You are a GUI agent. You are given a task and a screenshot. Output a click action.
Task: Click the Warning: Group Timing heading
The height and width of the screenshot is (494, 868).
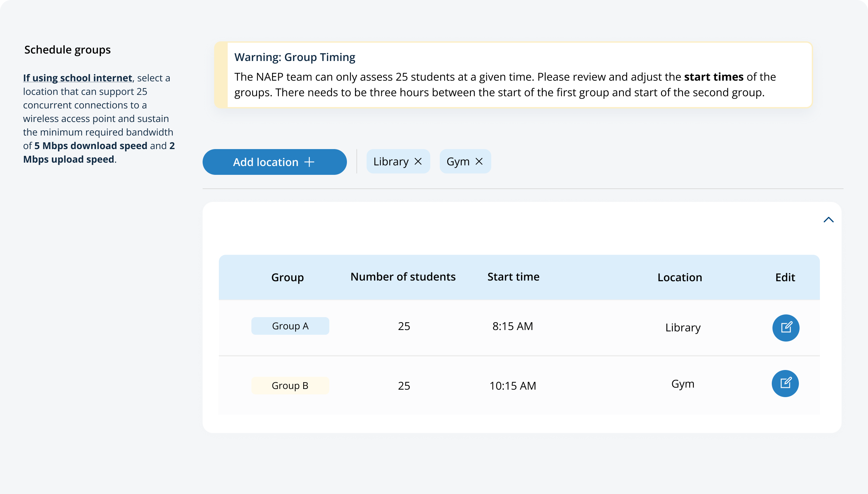(x=294, y=57)
